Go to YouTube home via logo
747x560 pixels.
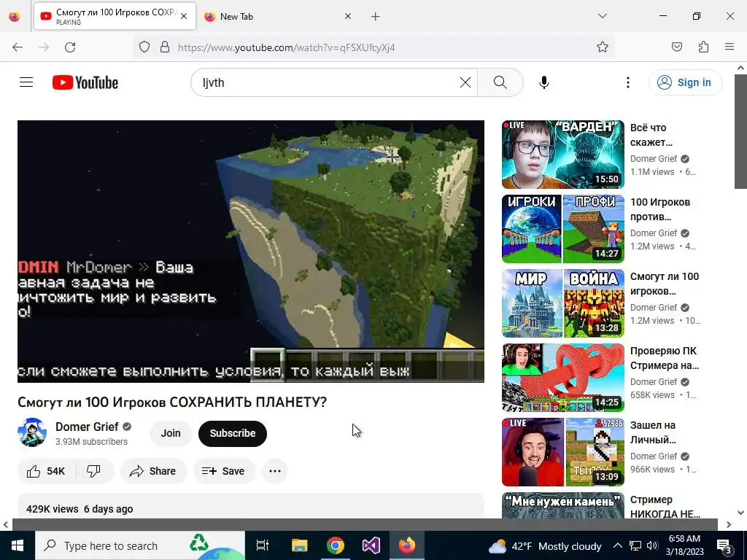tap(85, 82)
